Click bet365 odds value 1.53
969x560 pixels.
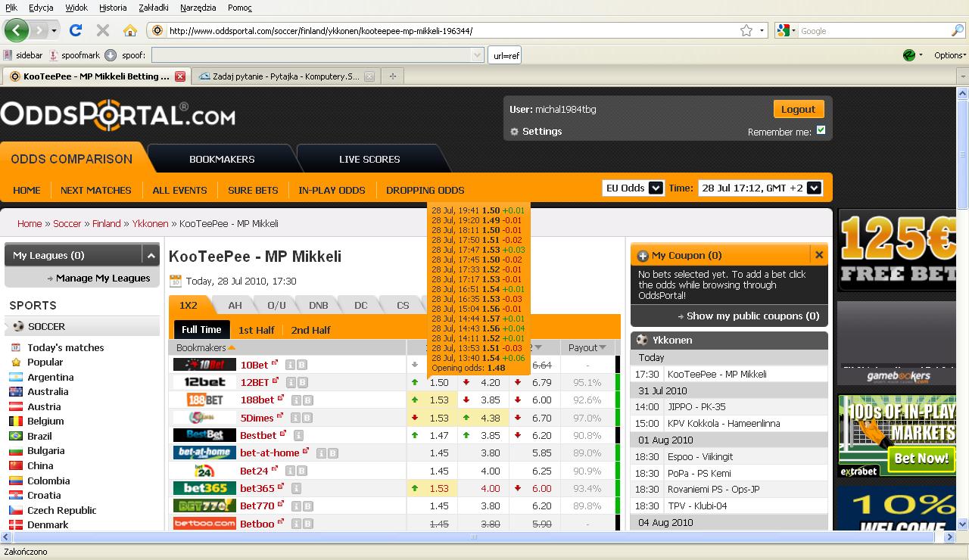pyautogui.click(x=439, y=488)
